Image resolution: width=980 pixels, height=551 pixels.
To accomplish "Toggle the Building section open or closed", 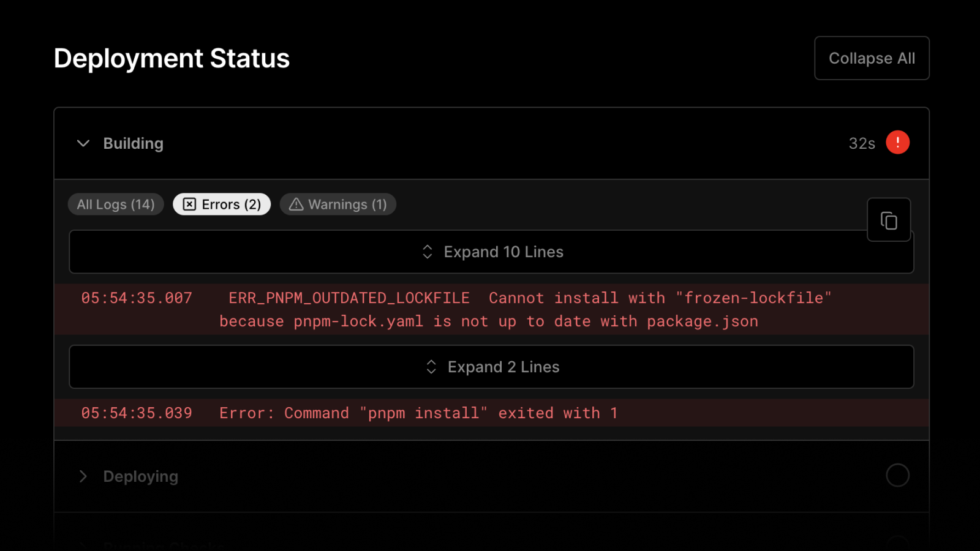I will pyautogui.click(x=133, y=143).
